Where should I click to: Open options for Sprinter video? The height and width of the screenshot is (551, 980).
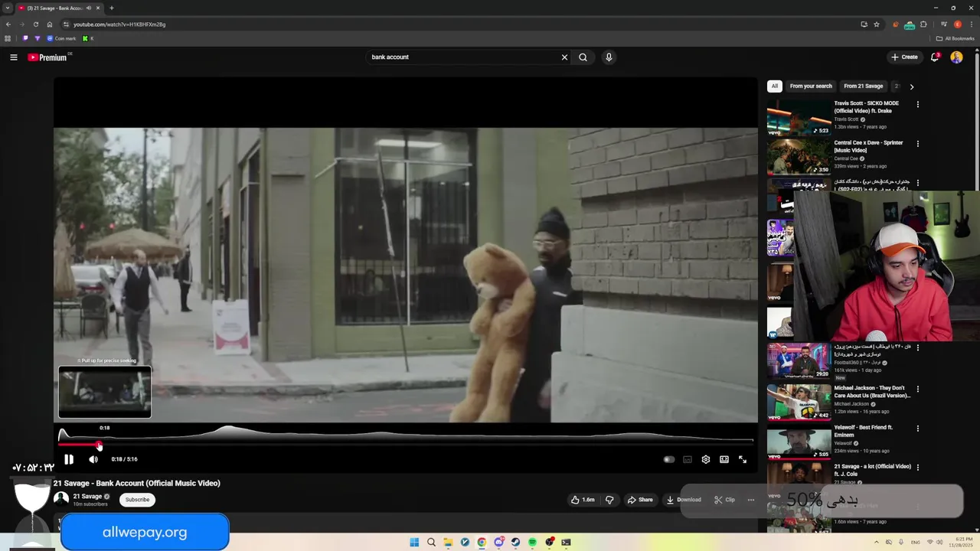point(918,144)
